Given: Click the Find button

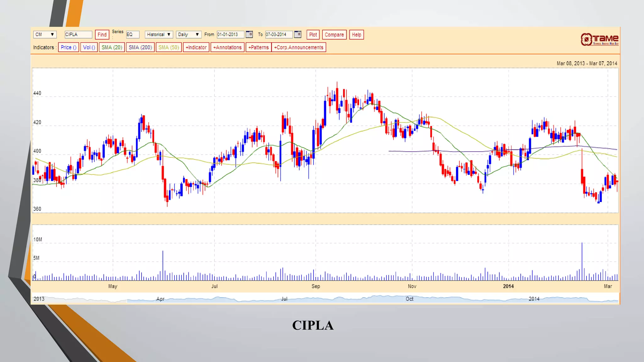Looking at the screenshot, I should (x=102, y=35).
